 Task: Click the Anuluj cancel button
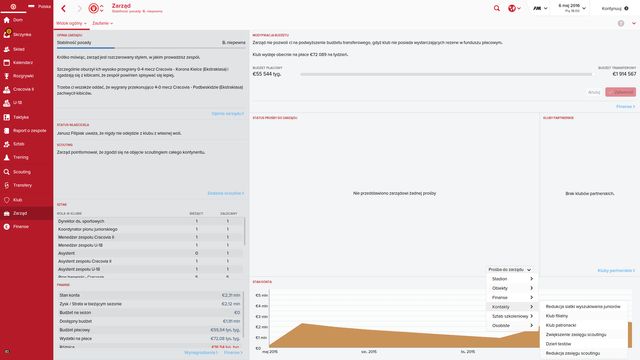pyautogui.click(x=594, y=92)
